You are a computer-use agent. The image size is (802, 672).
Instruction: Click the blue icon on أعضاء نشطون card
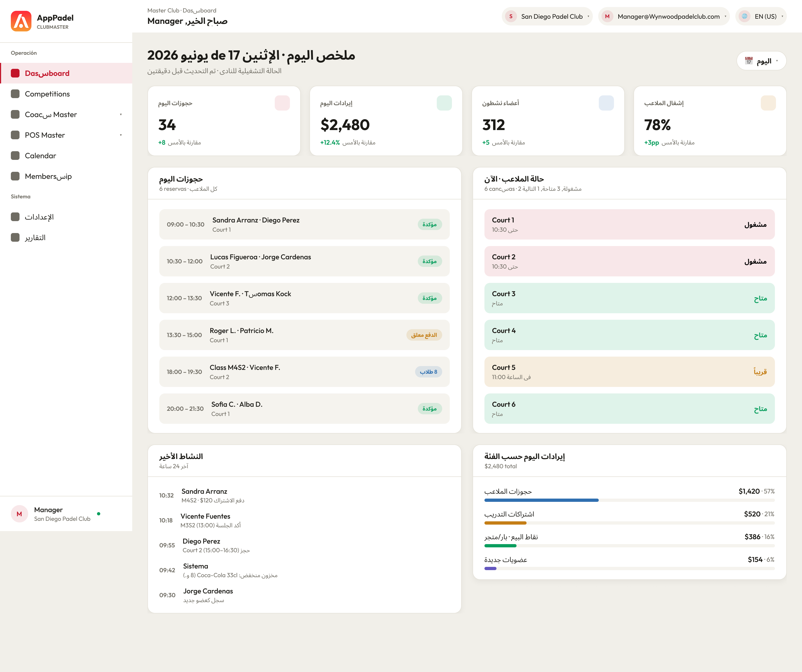(x=606, y=103)
